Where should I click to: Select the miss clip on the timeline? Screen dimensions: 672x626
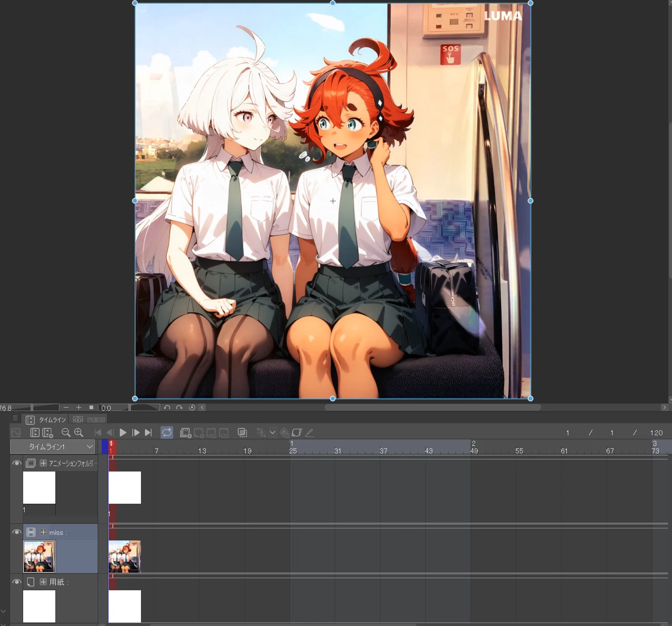coord(125,557)
